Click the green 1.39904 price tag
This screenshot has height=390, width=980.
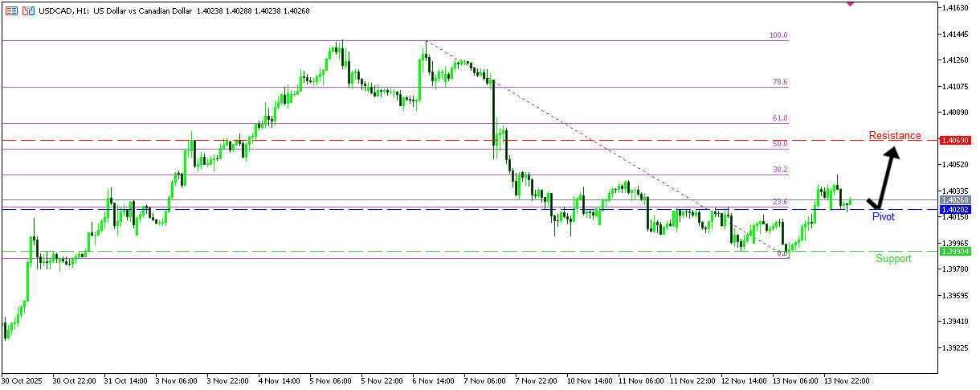pos(955,252)
